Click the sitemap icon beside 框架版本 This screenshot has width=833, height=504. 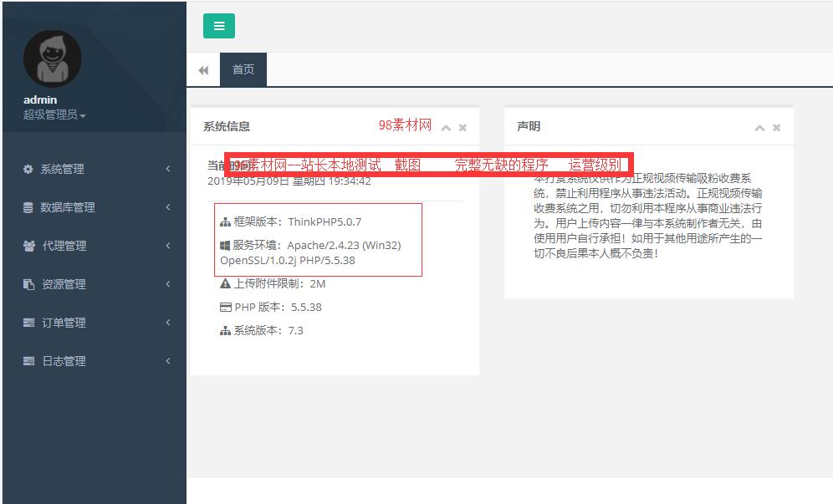(x=224, y=223)
